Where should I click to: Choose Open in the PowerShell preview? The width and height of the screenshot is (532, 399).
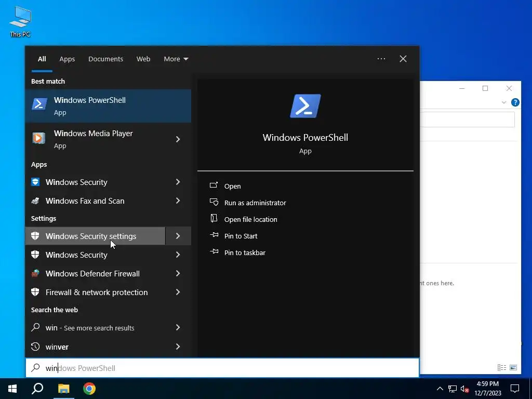click(232, 186)
